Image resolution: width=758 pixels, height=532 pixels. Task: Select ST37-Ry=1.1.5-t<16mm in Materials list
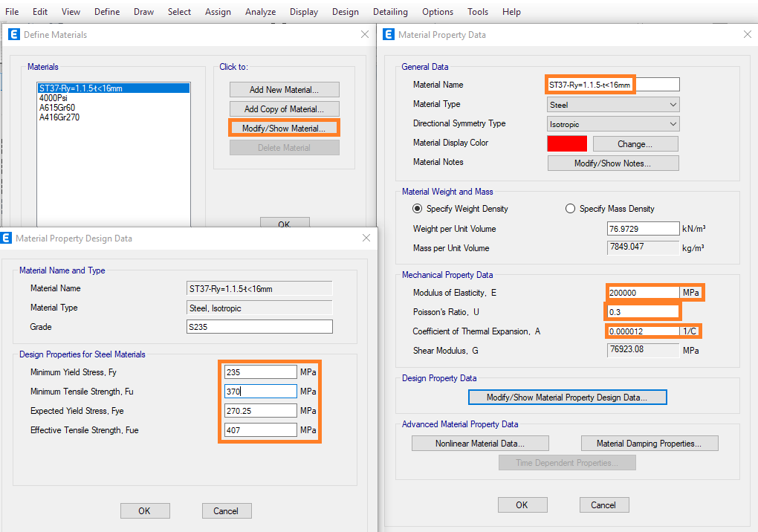114,88
